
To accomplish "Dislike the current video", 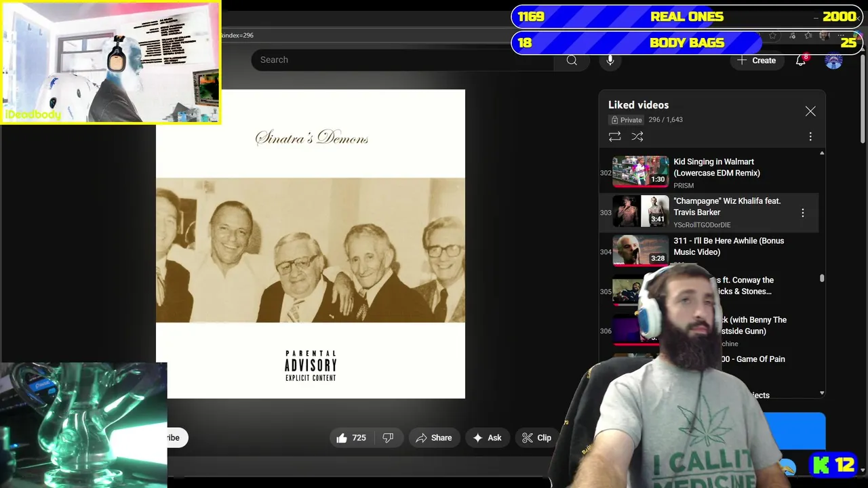I will coord(388,438).
